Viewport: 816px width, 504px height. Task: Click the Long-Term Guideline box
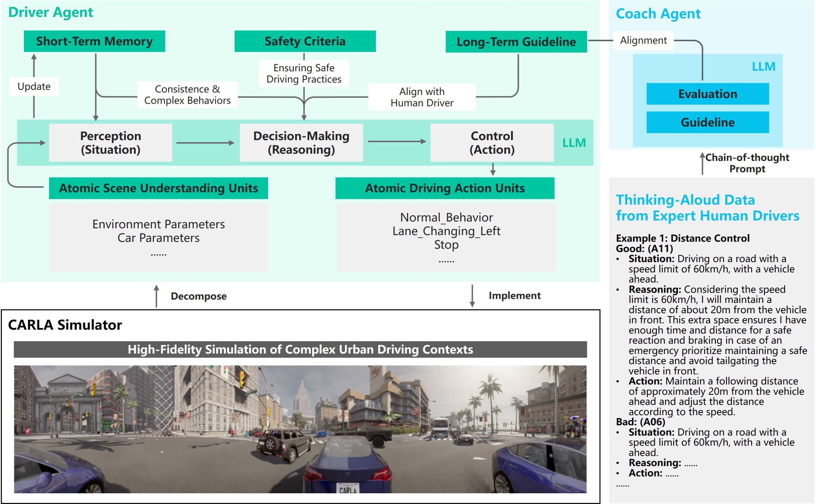[x=516, y=42]
